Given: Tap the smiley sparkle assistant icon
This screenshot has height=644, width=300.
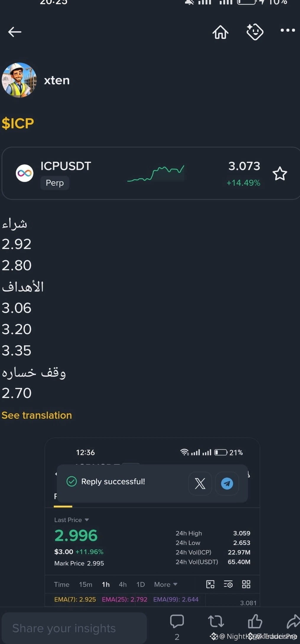Looking at the screenshot, I should click(255, 32).
